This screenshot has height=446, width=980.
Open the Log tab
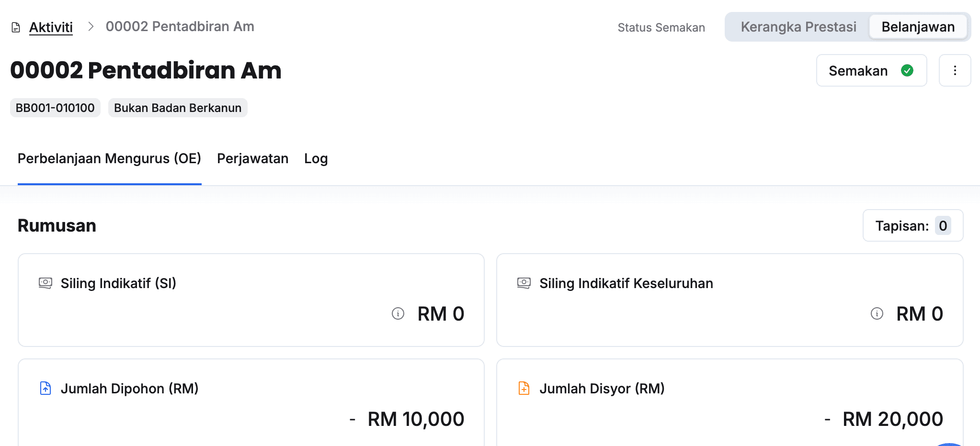coord(316,158)
